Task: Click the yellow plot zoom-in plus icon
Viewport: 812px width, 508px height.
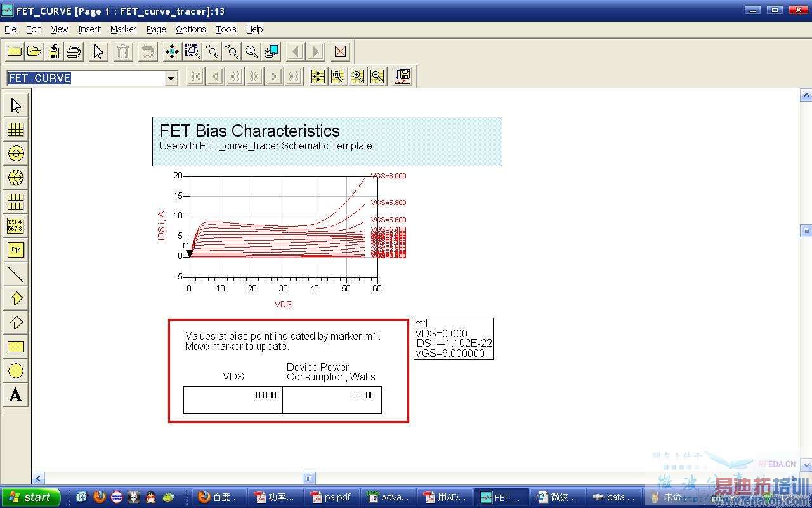Action: tap(358, 77)
